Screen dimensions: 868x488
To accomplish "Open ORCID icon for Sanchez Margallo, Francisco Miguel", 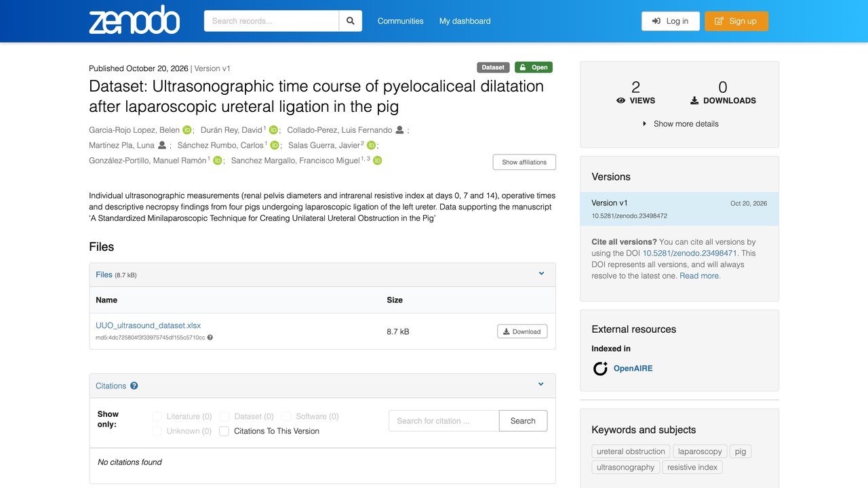I will [x=378, y=161].
